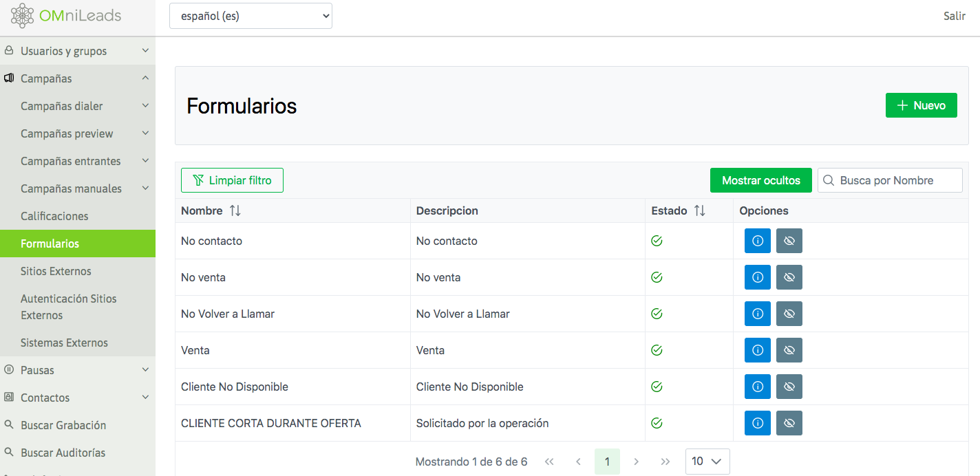This screenshot has height=476, width=980.
Task: Click info icon for Venta row
Action: pos(757,350)
